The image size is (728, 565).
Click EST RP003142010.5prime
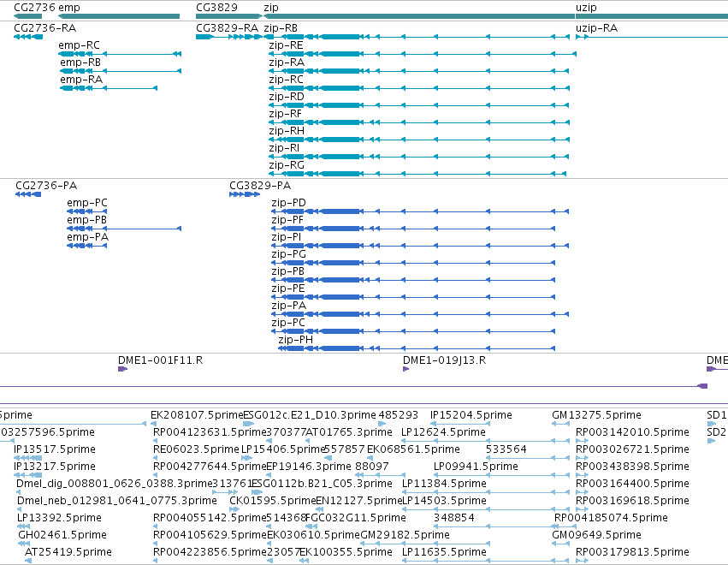coord(632,432)
